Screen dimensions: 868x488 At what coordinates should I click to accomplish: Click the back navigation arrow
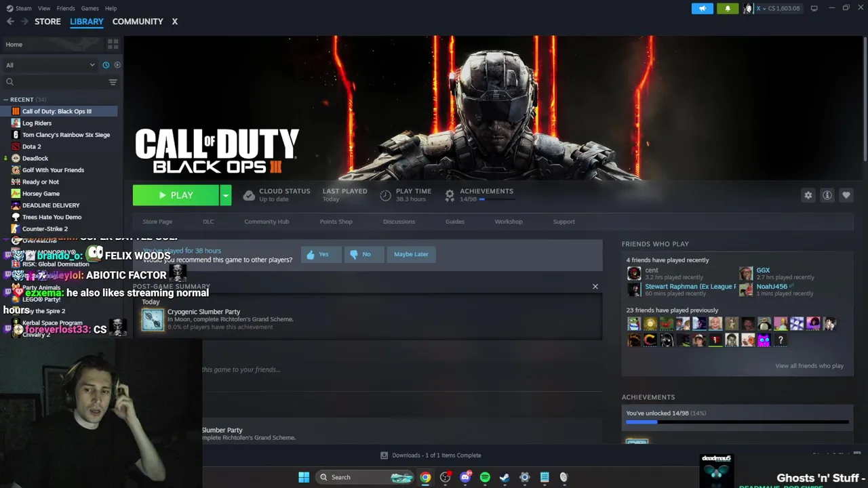coord(10,22)
